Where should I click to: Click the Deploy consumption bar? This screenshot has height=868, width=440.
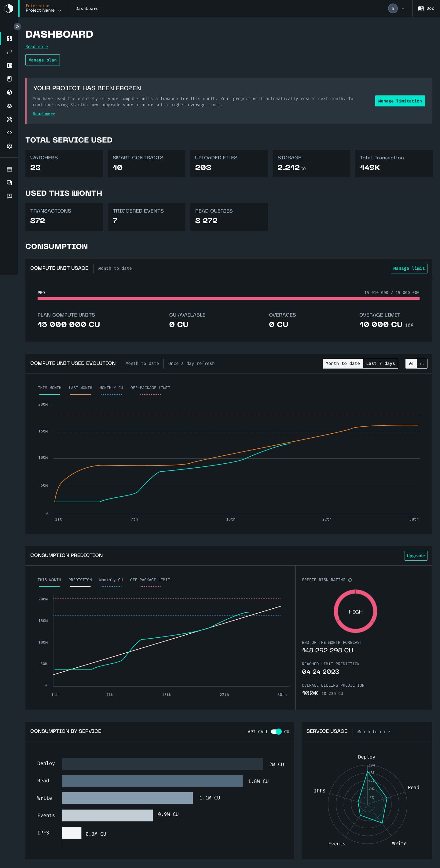(x=162, y=764)
